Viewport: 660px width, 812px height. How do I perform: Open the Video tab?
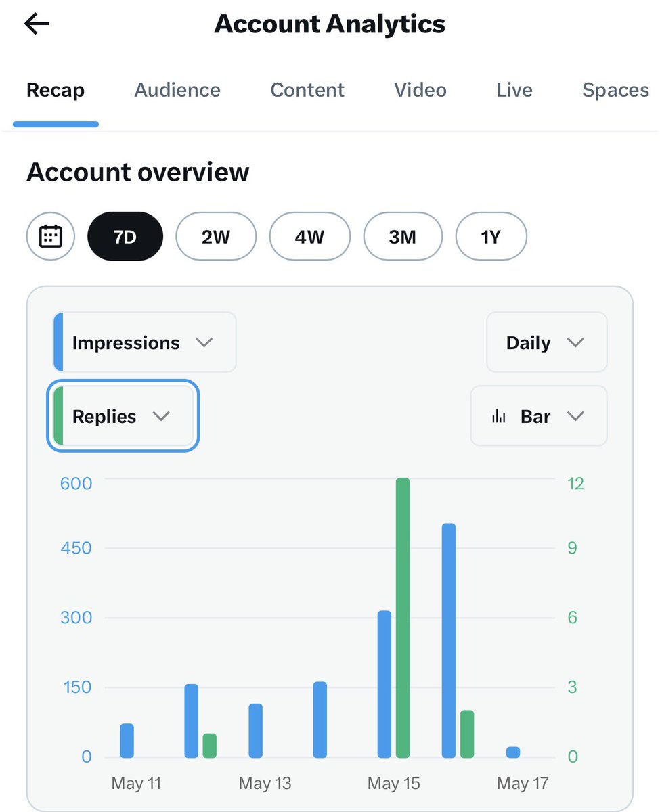[420, 90]
